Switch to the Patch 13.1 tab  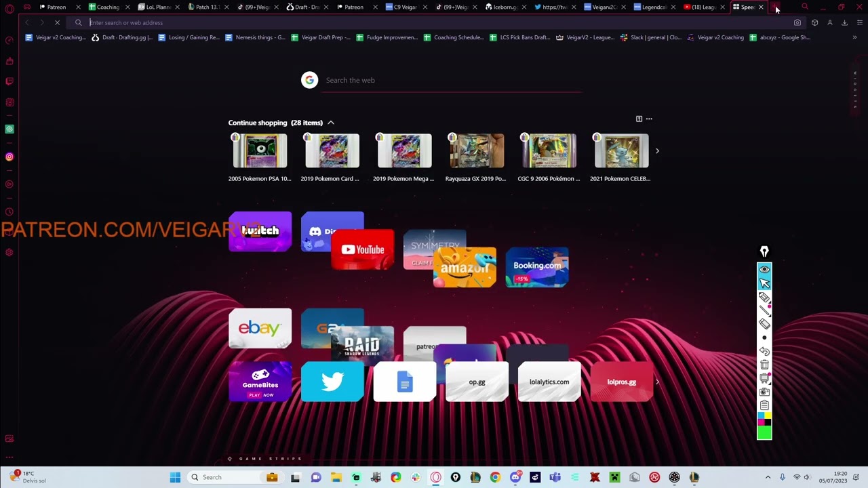[x=207, y=7]
